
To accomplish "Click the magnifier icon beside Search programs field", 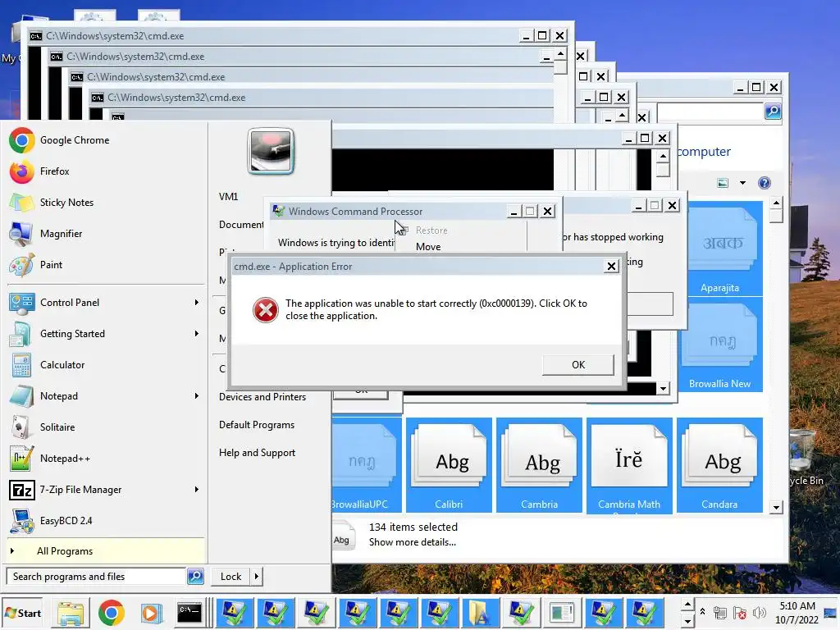I will (195, 577).
